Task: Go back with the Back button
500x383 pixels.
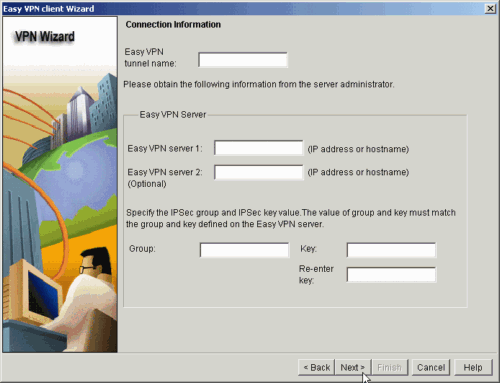Action: coord(316,367)
